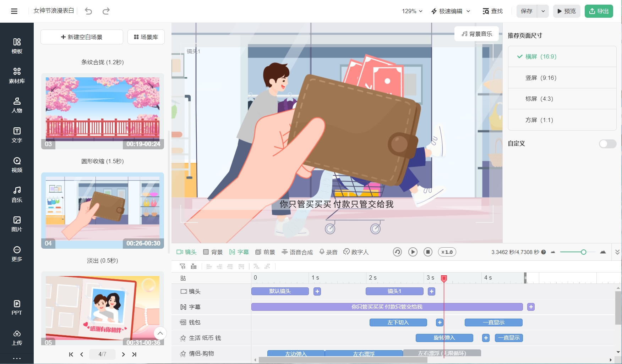Switch to the 镜头 tab
Viewport: 622px width, 364px height.
coord(186,252)
